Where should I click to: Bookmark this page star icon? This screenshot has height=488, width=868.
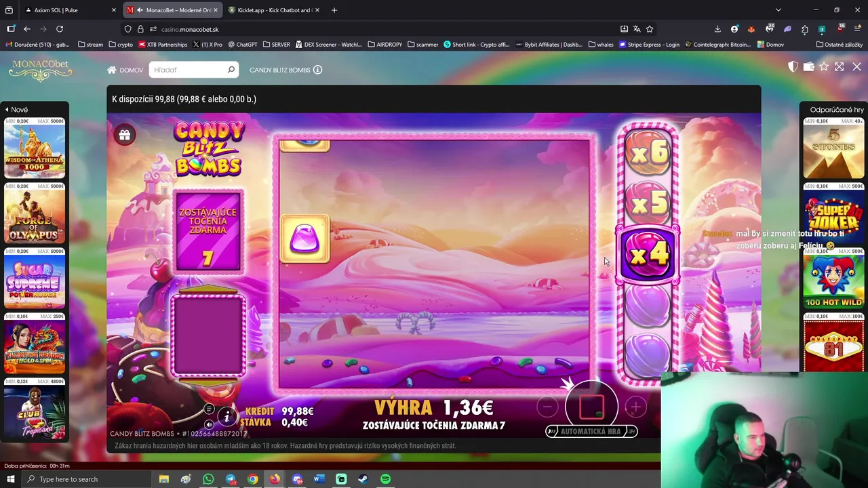650,29
